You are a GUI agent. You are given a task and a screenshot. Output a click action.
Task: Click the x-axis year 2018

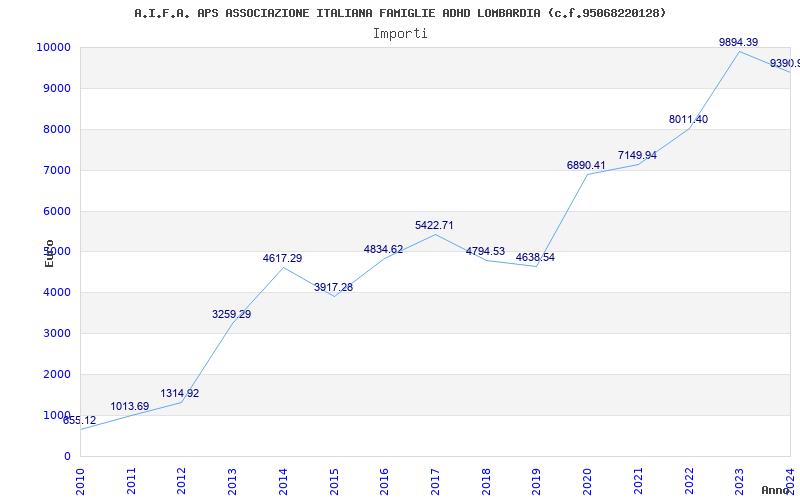(486, 481)
